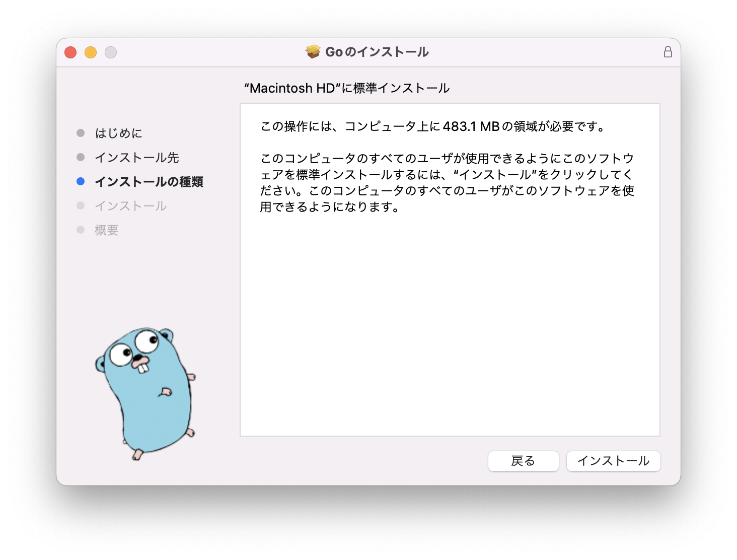Click the dimmed 概要 step label
Screen dimensions: 737x560
[106, 230]
